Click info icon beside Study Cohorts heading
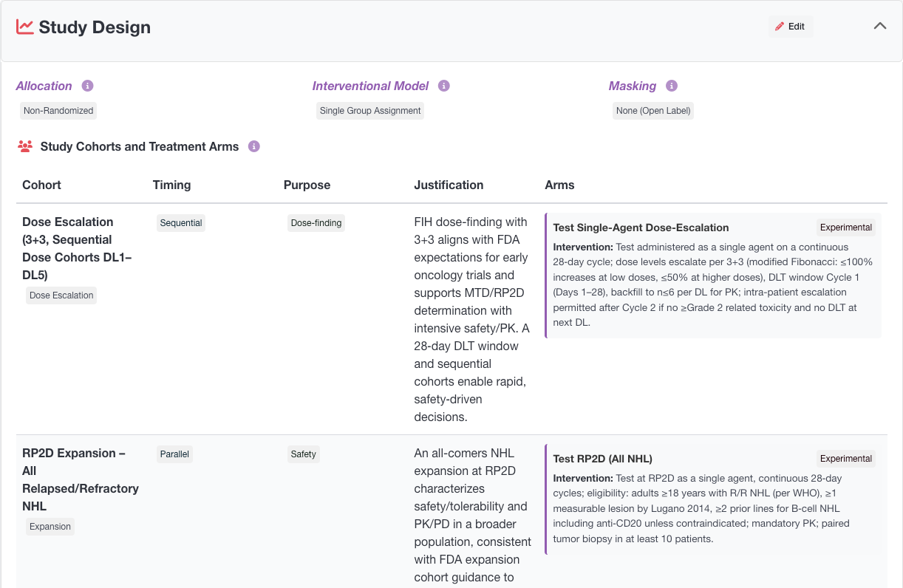Image resolution: width=903 pixels, height=588 pixels. (254, 146)
